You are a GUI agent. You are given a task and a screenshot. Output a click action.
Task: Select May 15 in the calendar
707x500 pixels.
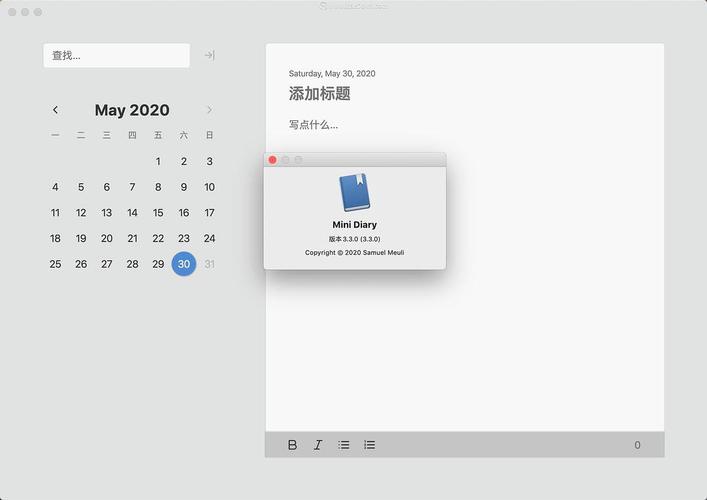tap(158, 213)
